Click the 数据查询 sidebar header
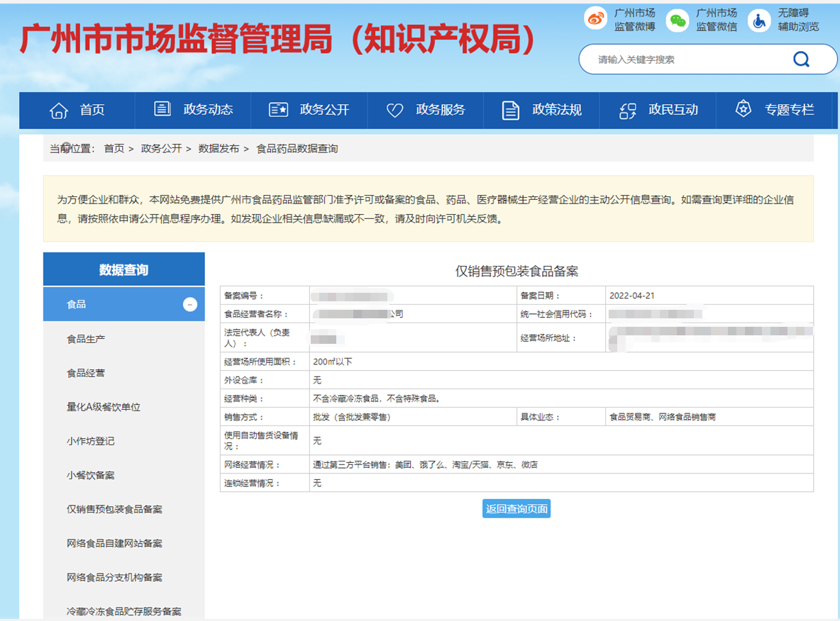 click(123, 269)
